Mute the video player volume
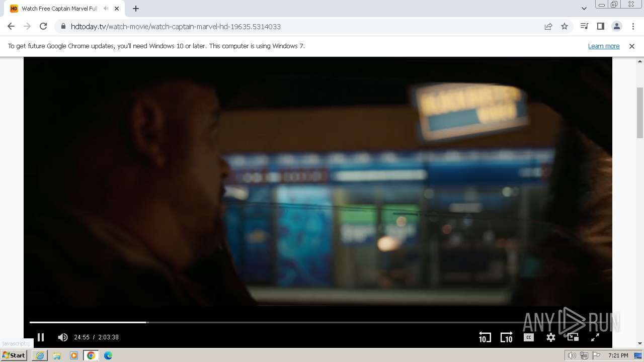 coord(63,337)
